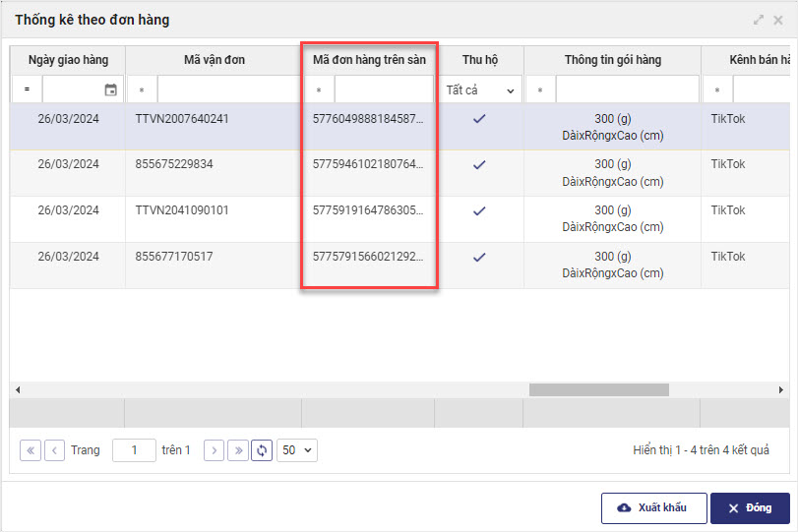798x532 pixels.
Task: Open the equals operator on date filter
Action: click(27, 90)
